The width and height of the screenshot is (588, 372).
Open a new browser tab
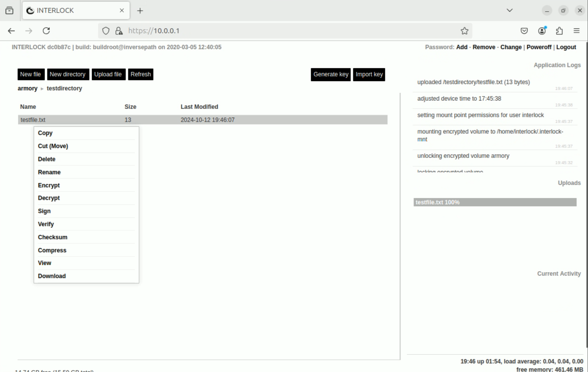(140, 11)
